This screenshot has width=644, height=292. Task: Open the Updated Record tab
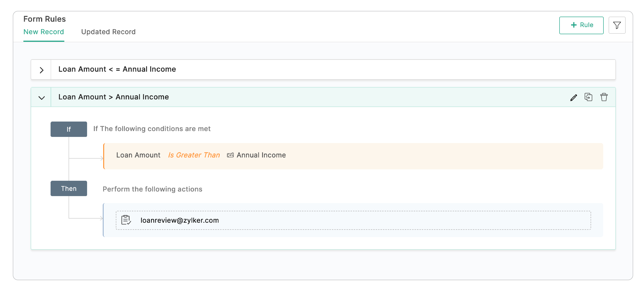[108, 32]
